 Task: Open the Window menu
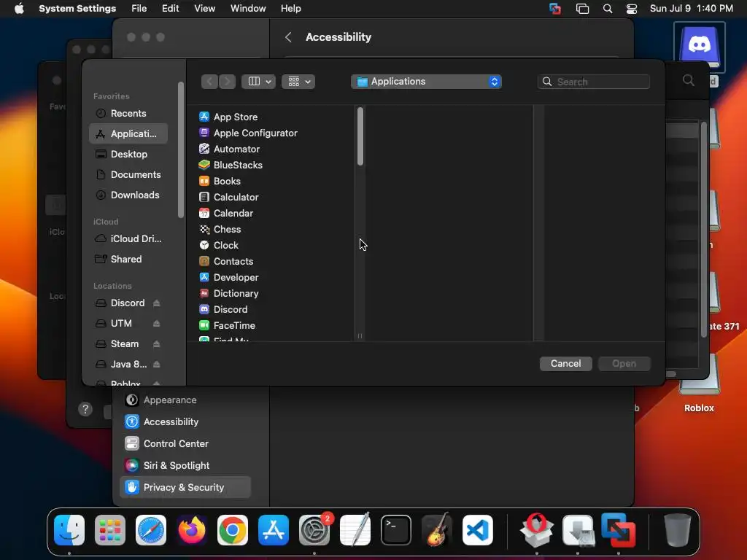[x=248, y=9]
